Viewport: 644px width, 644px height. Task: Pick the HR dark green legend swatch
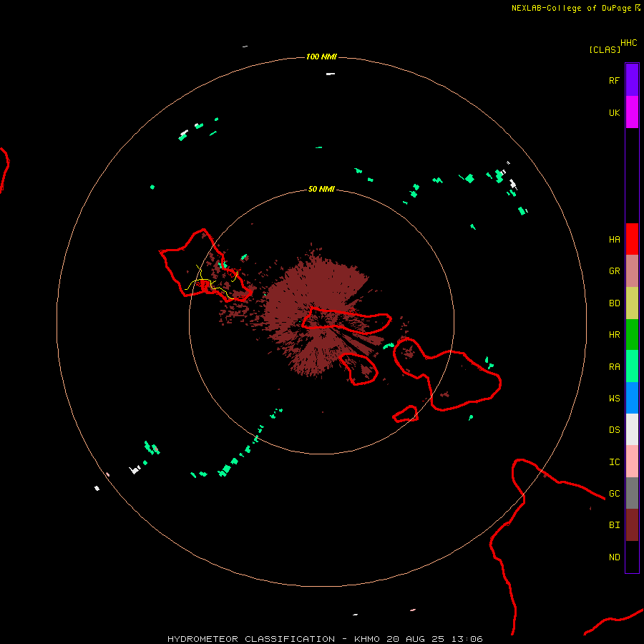click(632, 335)
